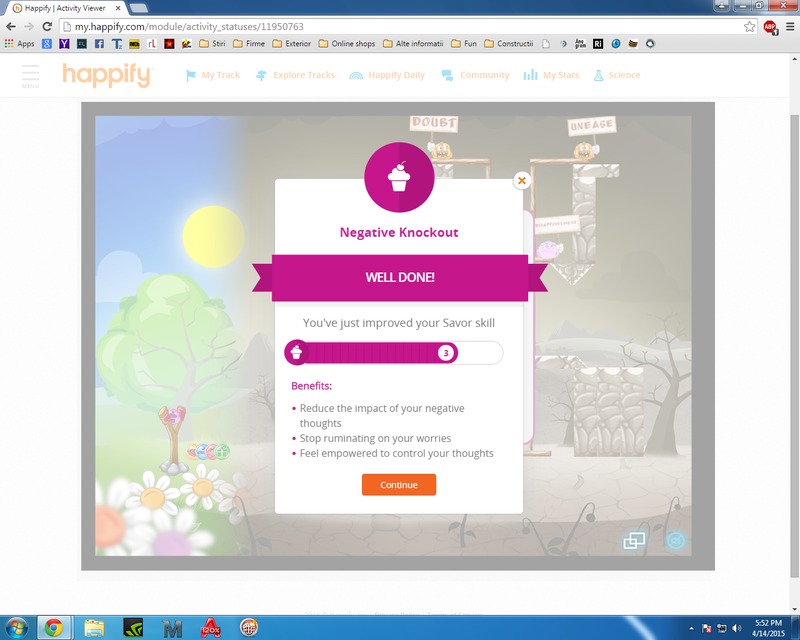Open the NVIDIA icon in the taskbar
Screen dimensions: 800x640
pyautogui.click(x=133, y=628)
